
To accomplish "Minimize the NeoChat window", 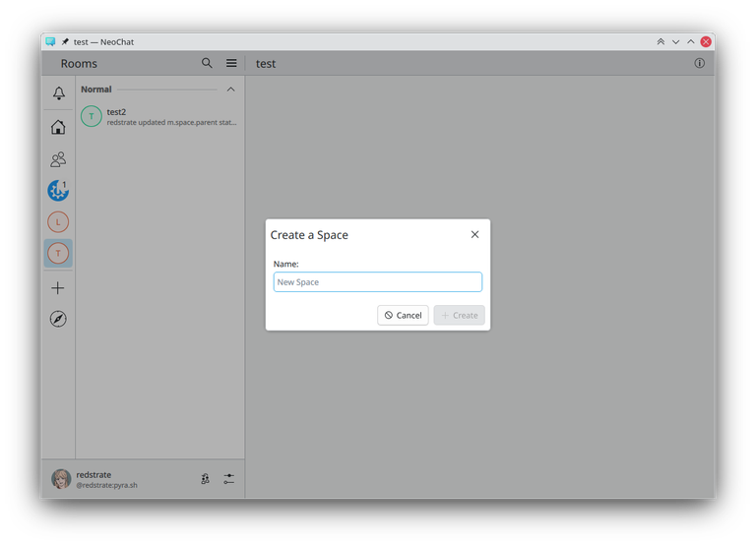I will click(x=676, y=42).
